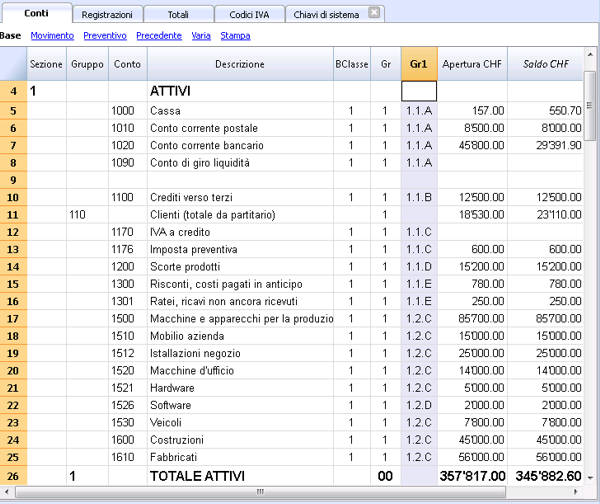Click the active empty Gr1 cell in row 4

pos(419,91)
